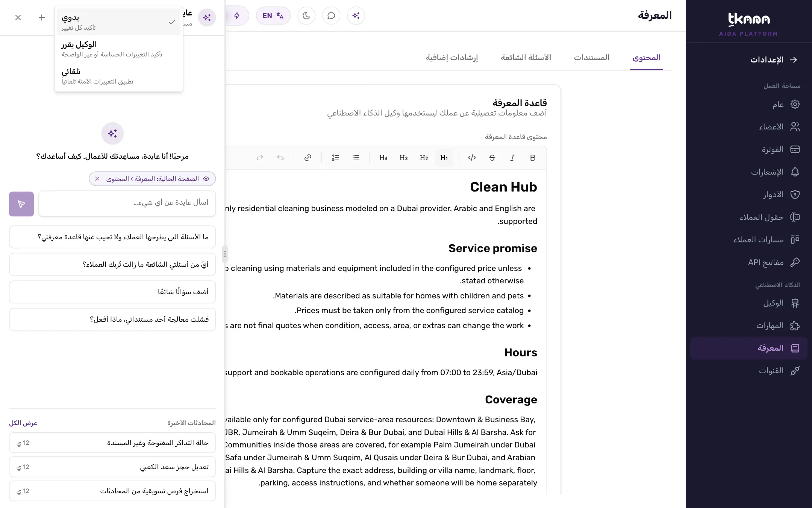Insert a numbered list

click(x=335, y=158)
